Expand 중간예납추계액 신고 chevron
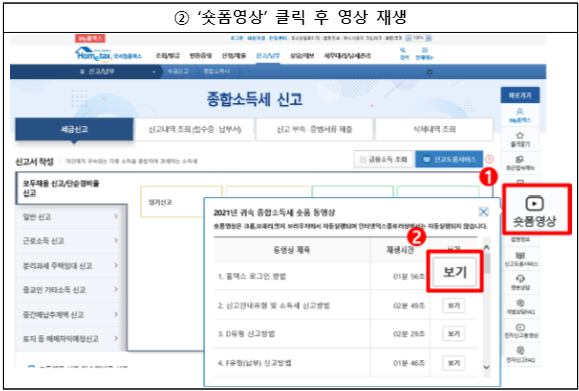The width and height of the screenshot is (579, 391). point(116,314)
